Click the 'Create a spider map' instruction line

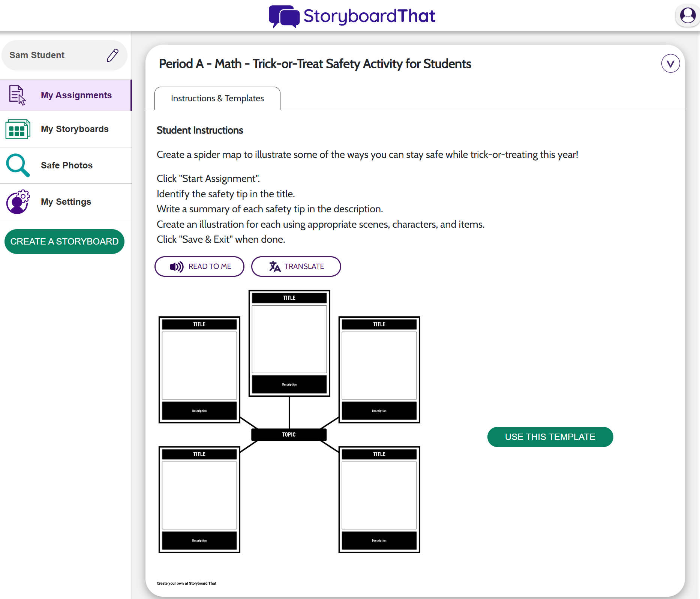(x=367, y=155)
